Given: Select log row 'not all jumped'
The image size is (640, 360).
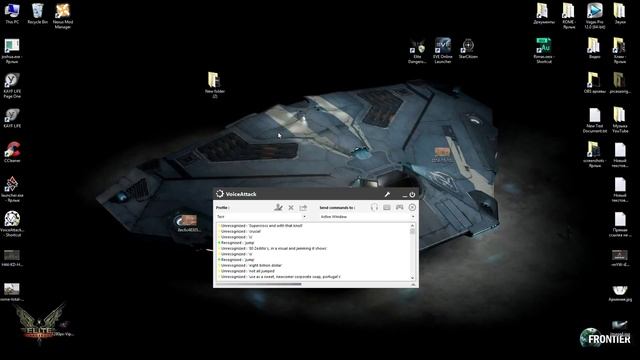Looking at the screenshot, I should pos(248,271).
